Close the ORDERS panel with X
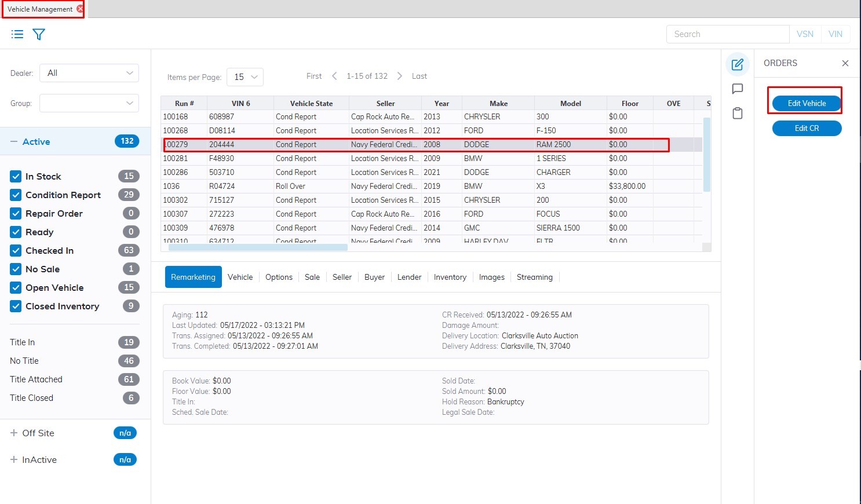This screenshot has width=861, height=504. [845, 63]
